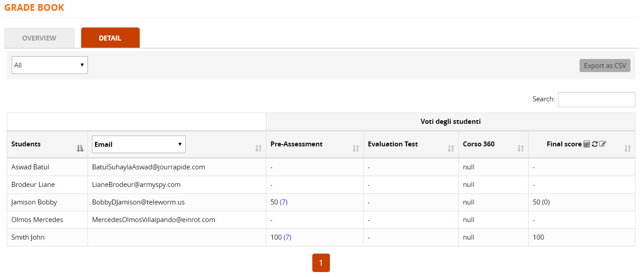Sort the Corso 360 column
This screenshot has height=277, width=644.
[522, 147]
